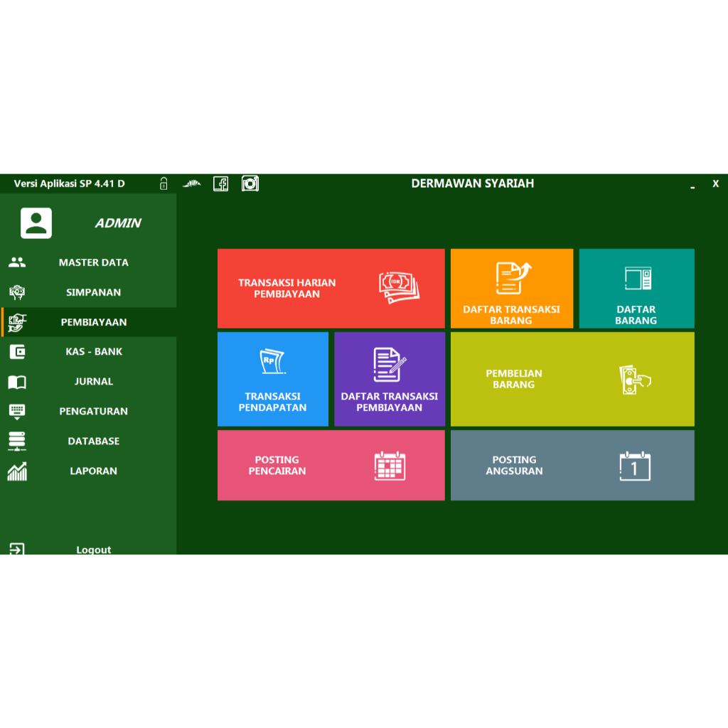Viewport: 728px width, 728px height.
Task: Open Daftar Transaksi Barang tile
Action: pyautogui.click(x=512, y=289)
